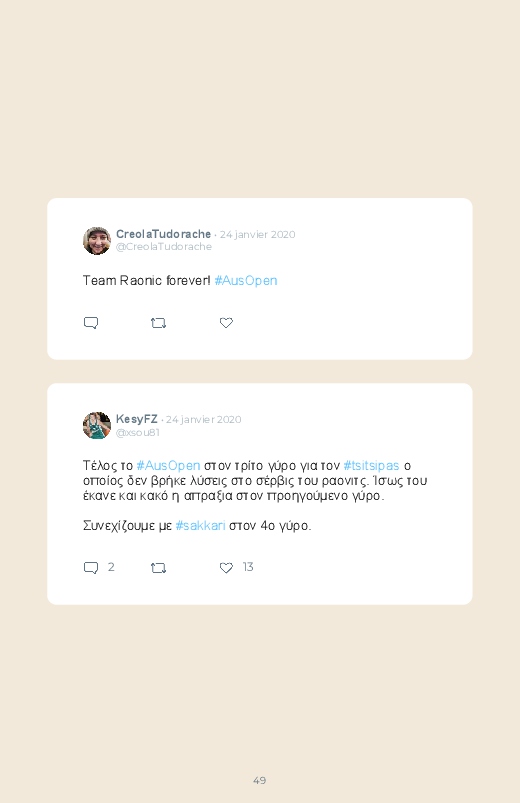Open the #tsitsipas hashtag link
The height and width of the screenshot is (803, 520).
pos(371,466)
